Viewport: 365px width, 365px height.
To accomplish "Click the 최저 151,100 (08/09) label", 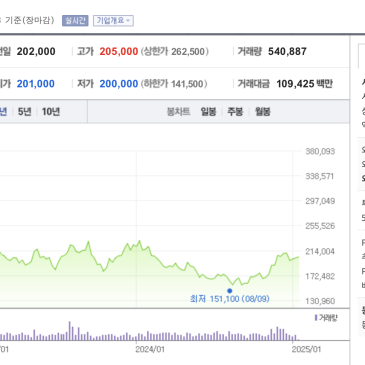I will pyautogui.click(x=230, y=299).
